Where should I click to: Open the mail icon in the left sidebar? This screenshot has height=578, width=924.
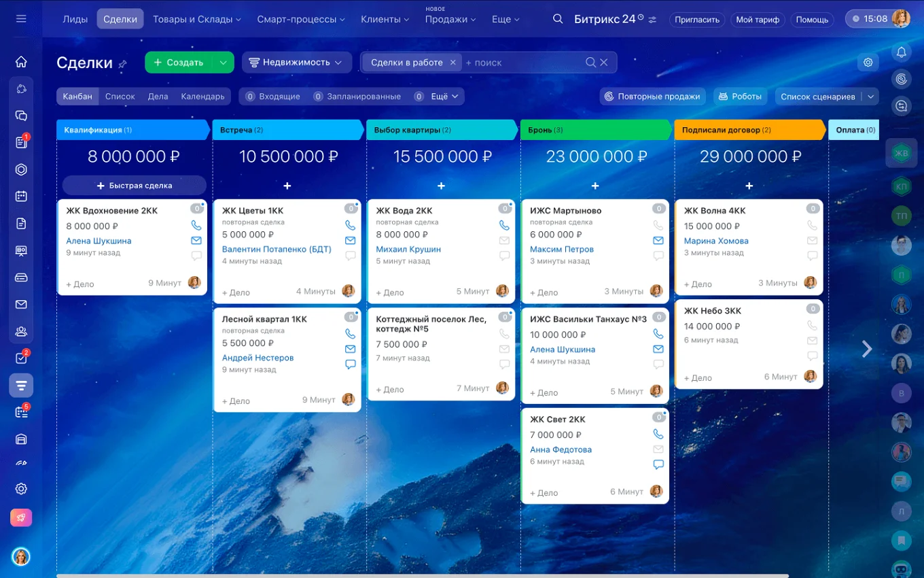tap(20, 305)
